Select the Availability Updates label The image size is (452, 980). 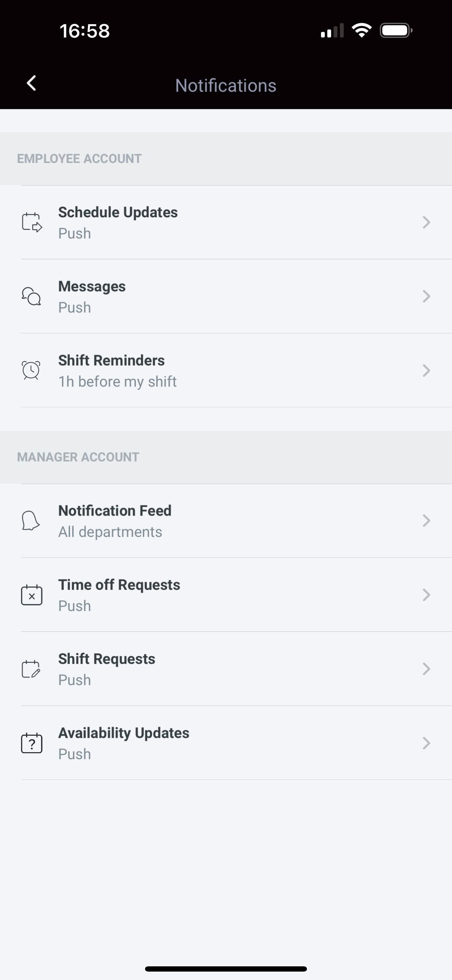[x=124, y=733]
